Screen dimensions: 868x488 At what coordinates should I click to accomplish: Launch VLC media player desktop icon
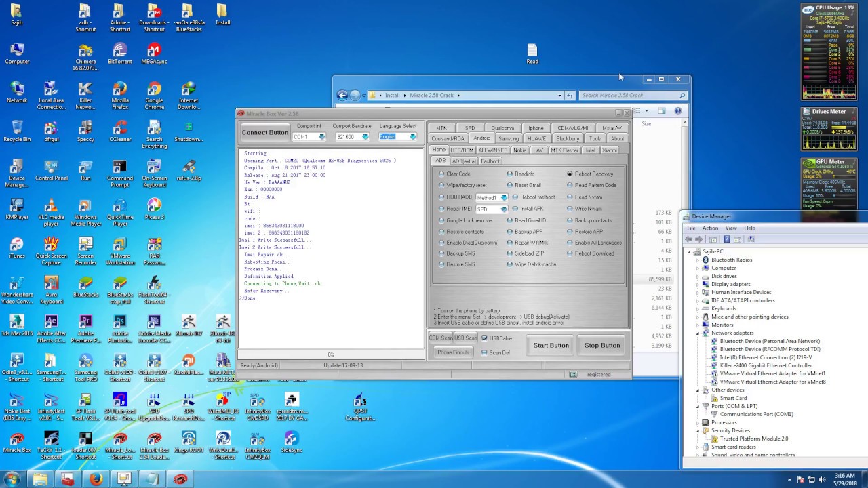51,213
